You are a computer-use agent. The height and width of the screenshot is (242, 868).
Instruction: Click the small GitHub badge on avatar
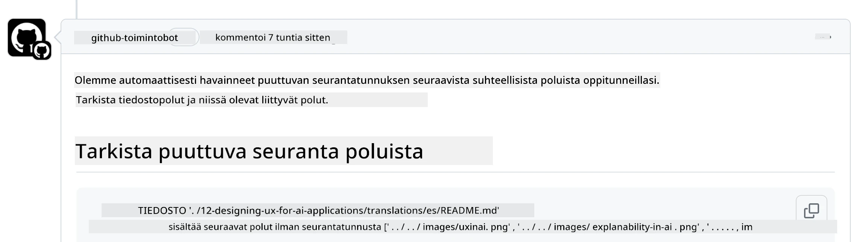[41, 50]
